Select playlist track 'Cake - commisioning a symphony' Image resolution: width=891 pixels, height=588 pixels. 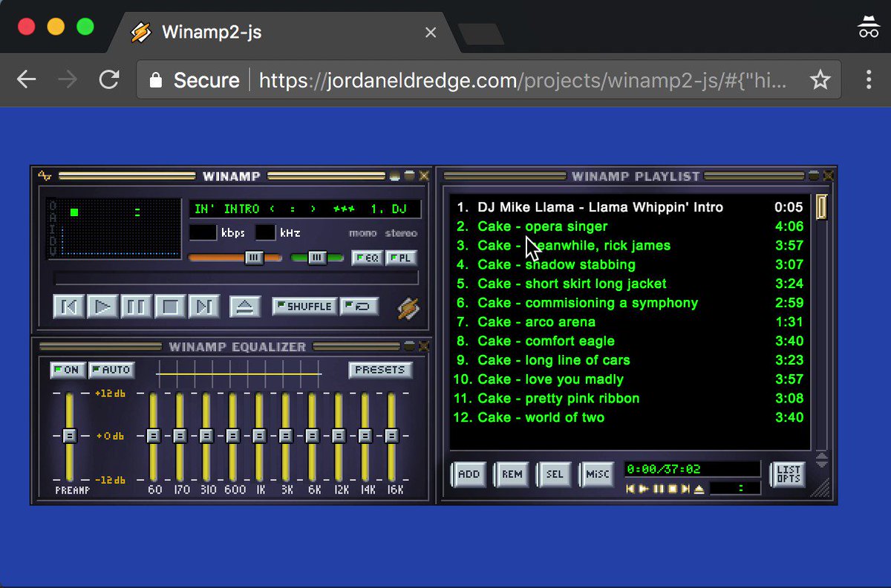[x=628, y=303]
